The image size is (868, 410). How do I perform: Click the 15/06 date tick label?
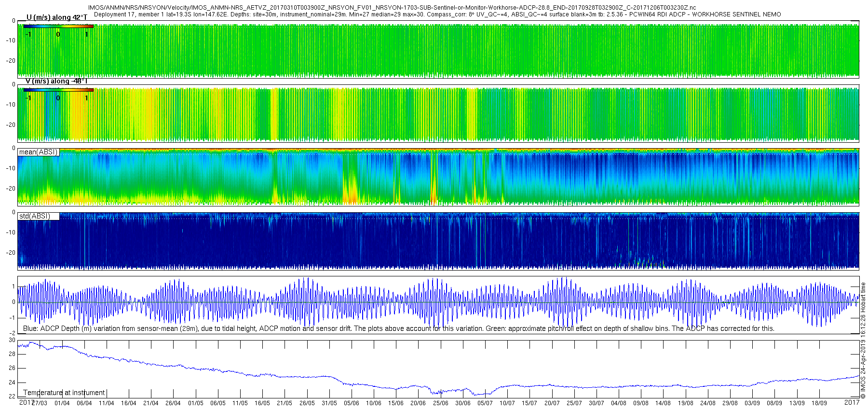click(x=396, y=403)
